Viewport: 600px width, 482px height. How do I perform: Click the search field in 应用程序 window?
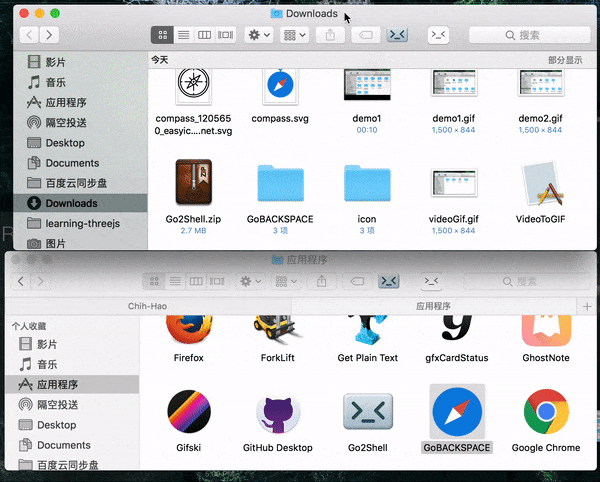(x=527, y=282)
